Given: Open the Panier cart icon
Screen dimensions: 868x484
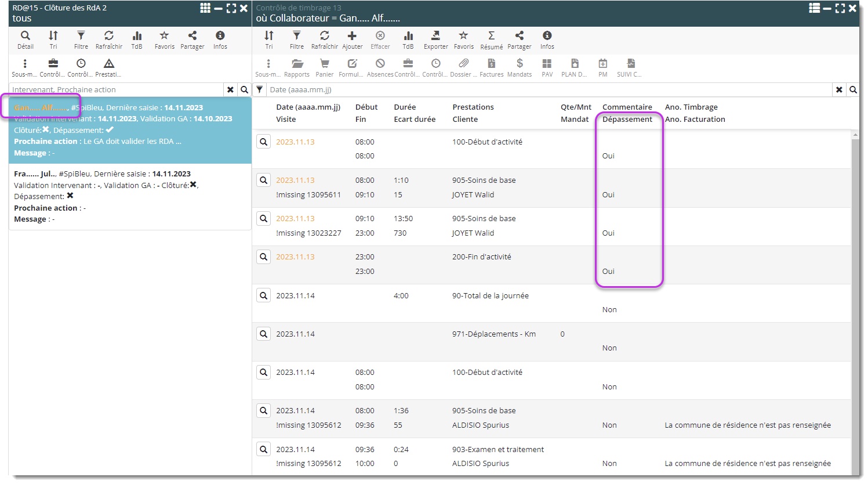Looking at the screenshot, I should (x=325, y=67).
